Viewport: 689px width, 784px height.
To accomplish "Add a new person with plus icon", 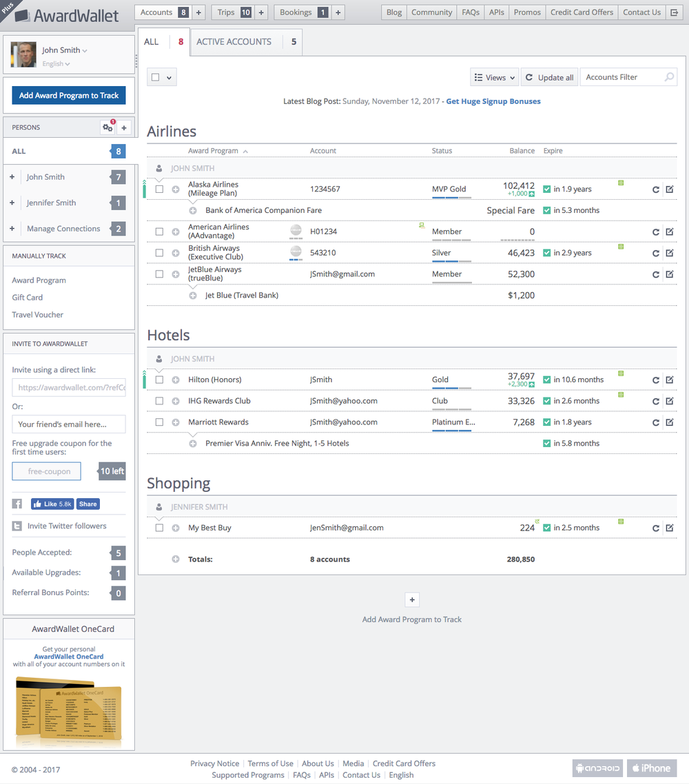I will (x=124, y=127).
